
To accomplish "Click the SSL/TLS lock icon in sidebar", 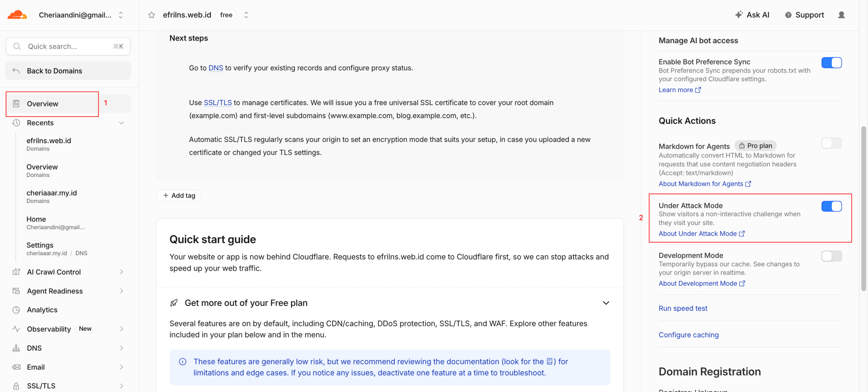I will tap(16, 386).
